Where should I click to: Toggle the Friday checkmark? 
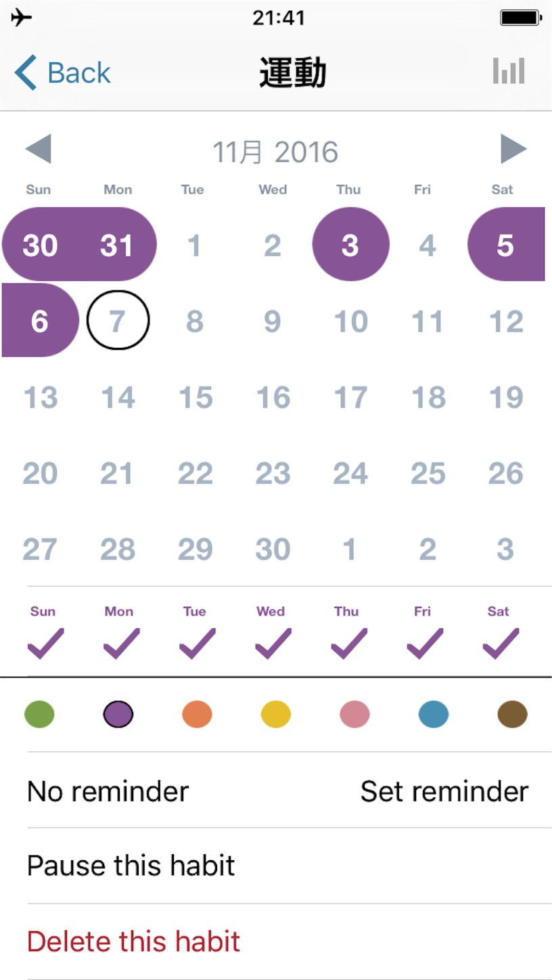425,644
